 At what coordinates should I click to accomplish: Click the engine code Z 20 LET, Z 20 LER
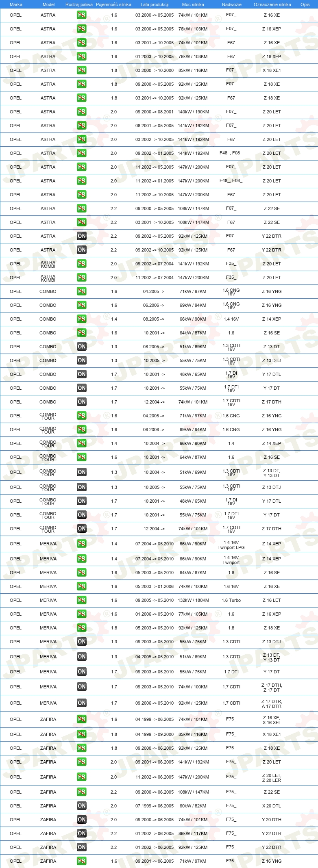pos(272,778)
